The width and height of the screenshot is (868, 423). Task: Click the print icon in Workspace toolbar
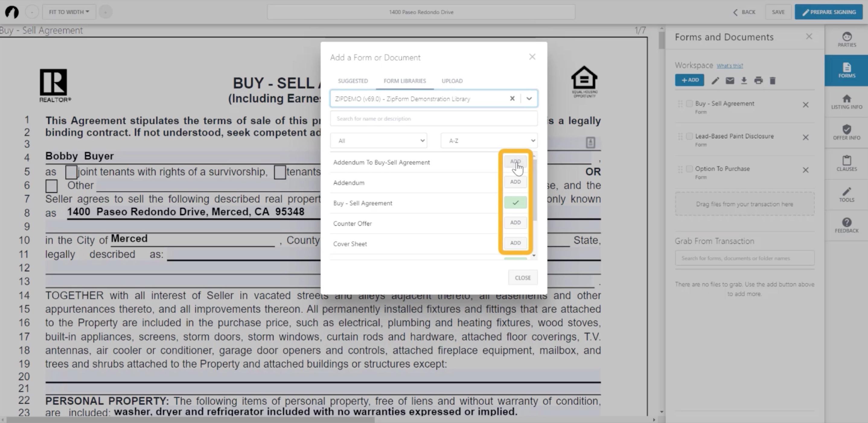click(x=758, y=81)
